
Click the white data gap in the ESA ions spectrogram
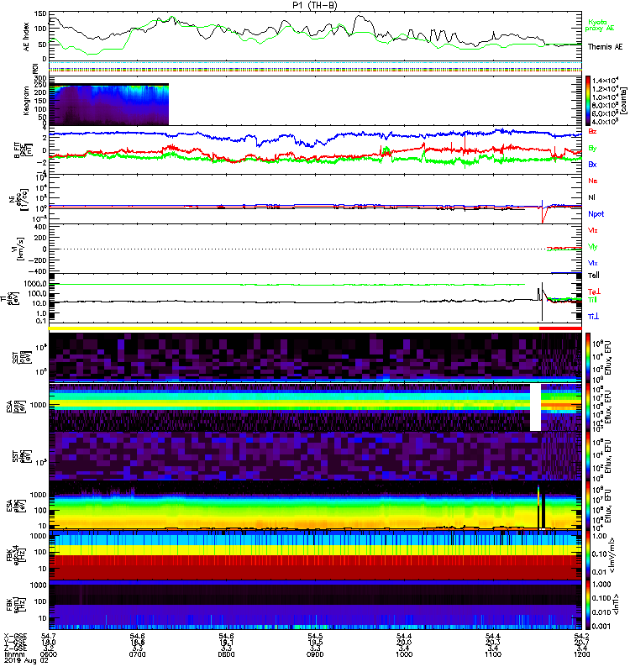[x=535, y=407]
